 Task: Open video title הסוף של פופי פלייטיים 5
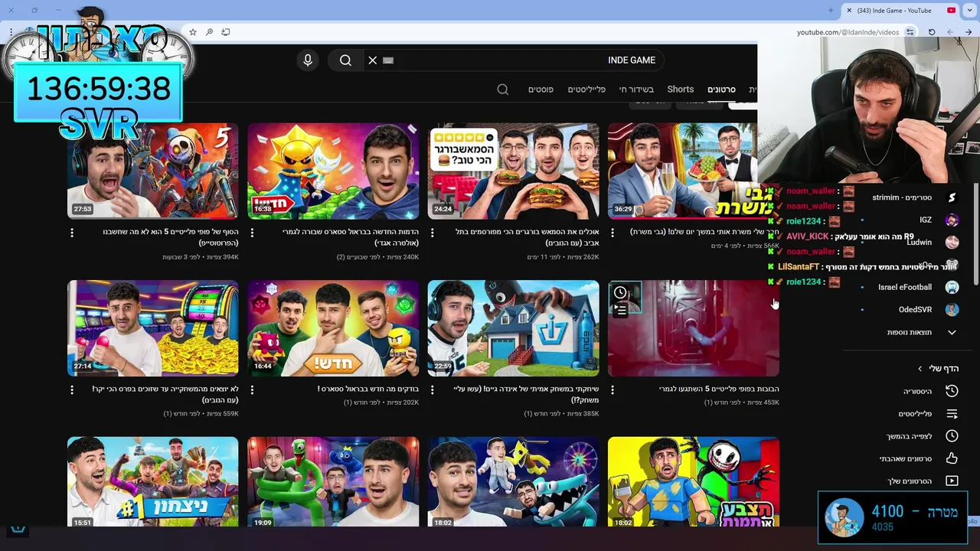tap(171, 237)
